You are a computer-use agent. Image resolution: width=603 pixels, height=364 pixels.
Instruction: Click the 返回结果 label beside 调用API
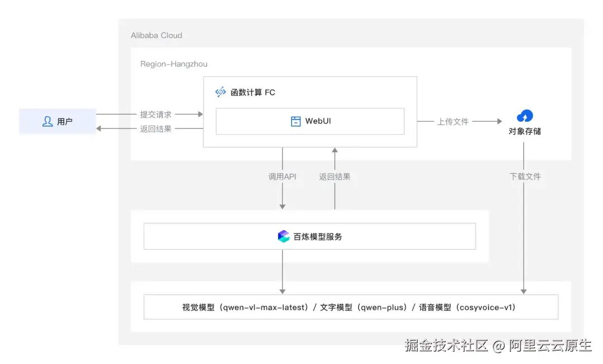coord(334,176)
